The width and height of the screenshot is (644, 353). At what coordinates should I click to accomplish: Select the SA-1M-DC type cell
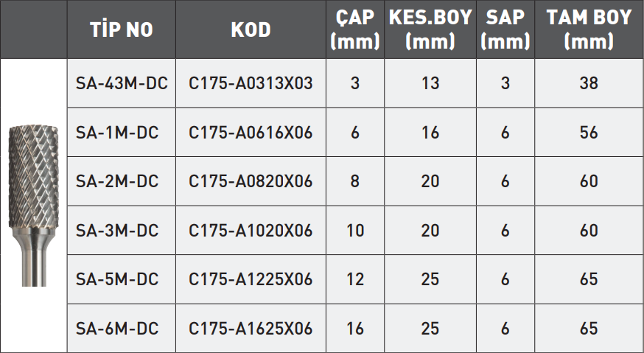pyautogui.click(x=117, y=133)
